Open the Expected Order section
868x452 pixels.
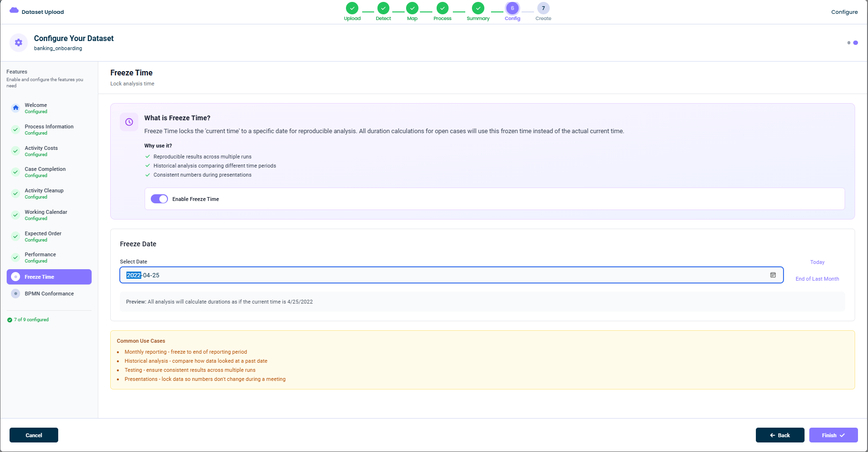pos(49,236)
